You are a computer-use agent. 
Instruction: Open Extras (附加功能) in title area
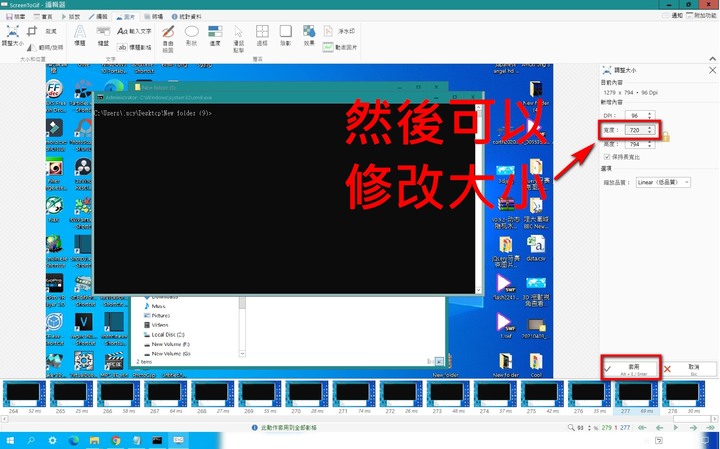tap(701, 16)
